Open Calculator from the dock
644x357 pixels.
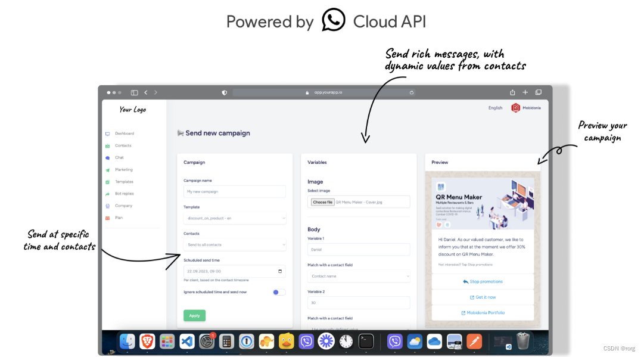pyautogui.click(x=227, y=342)
